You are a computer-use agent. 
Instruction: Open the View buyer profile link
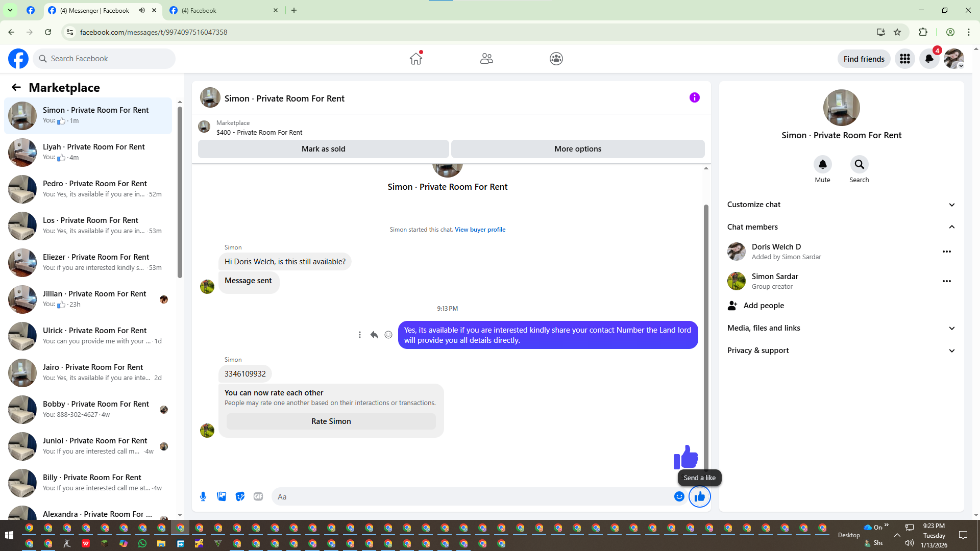pos(480,230)
